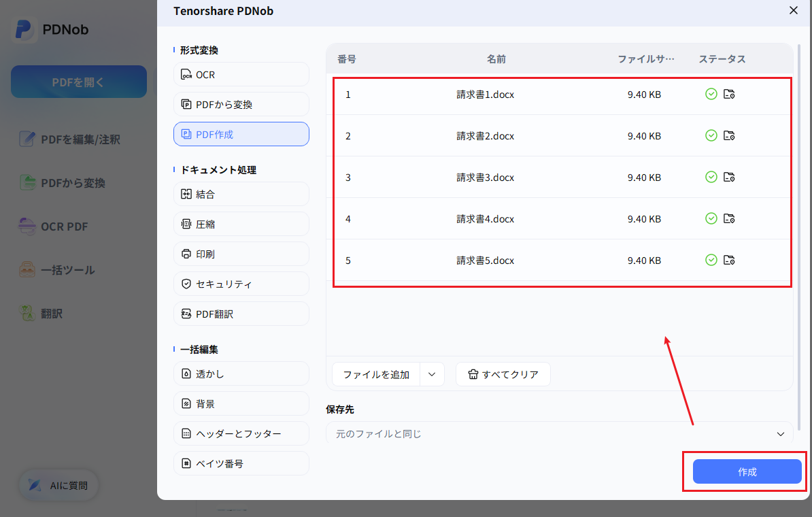Image resolution: width=812 pixels, height=517 pixels.
Task: Select PDFから変換 in the dialog list
Action: point(241,105)
